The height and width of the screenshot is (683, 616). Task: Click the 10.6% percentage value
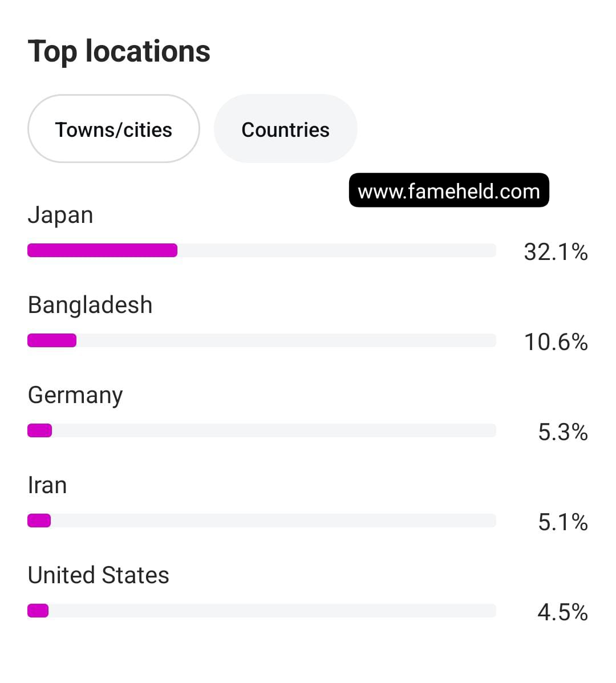(x=556, y=342)
